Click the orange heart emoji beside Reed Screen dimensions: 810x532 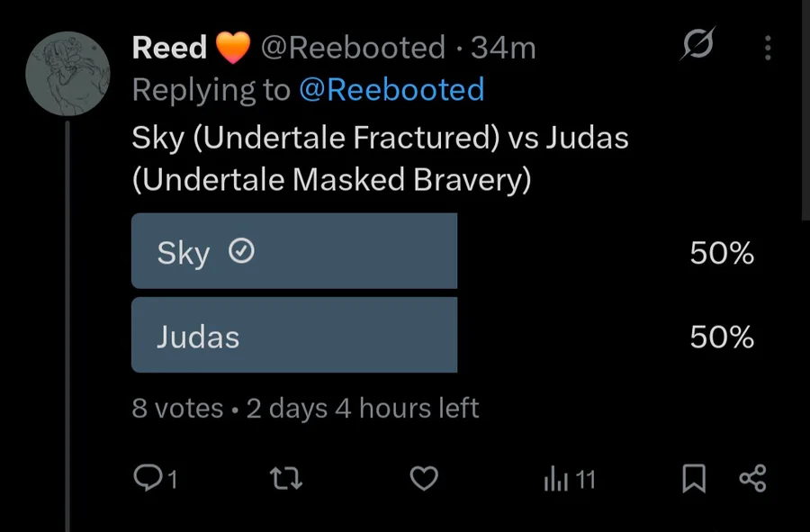point(233,48)
